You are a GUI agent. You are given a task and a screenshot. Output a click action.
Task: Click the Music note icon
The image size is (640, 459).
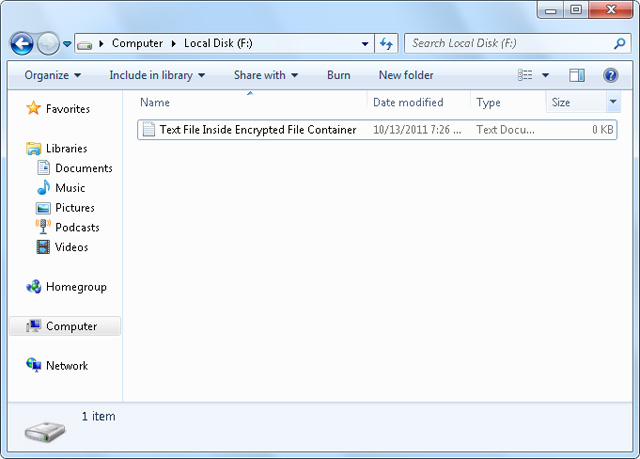point(43,187)
